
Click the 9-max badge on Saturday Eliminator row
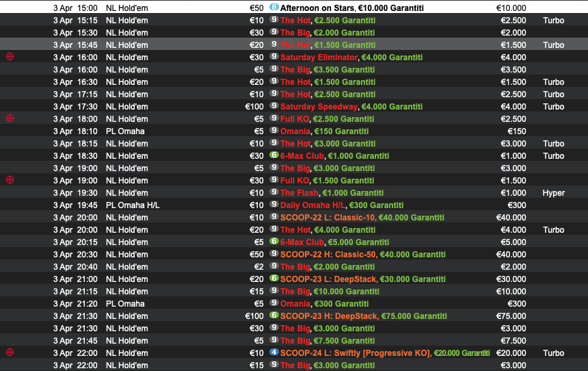pos(274,57)
